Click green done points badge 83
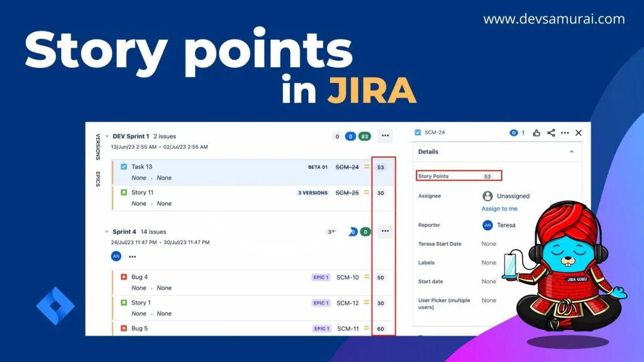644x362 pixels. (364, 136)
